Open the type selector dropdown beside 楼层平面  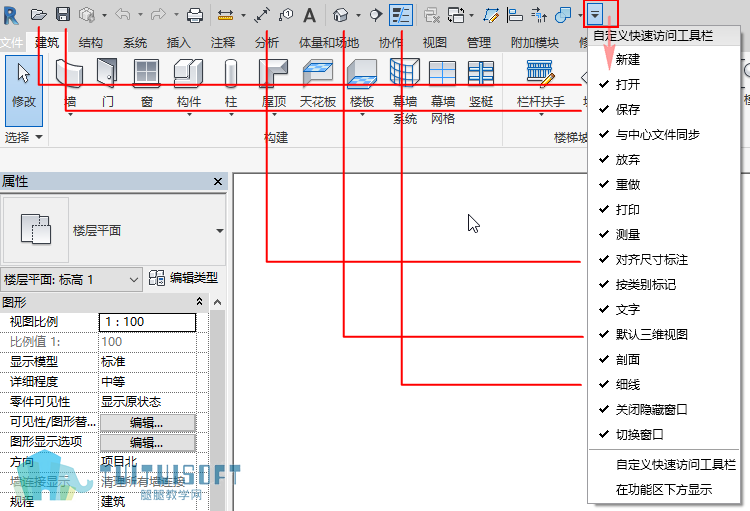(x=220, y=231)
